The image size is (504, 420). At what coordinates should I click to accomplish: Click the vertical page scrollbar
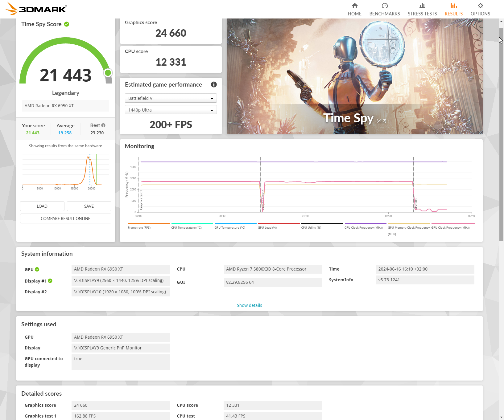(501, 134)
